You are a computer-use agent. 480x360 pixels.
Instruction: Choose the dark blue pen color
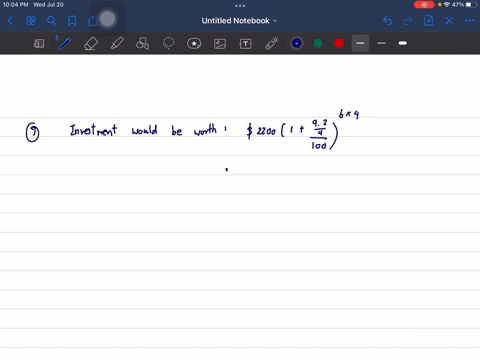297,43
